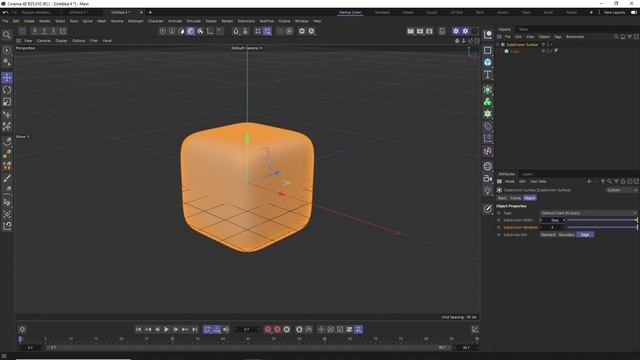
Task: Open the Custom mode dropdown in Attributes
Action: click(621, 190)
